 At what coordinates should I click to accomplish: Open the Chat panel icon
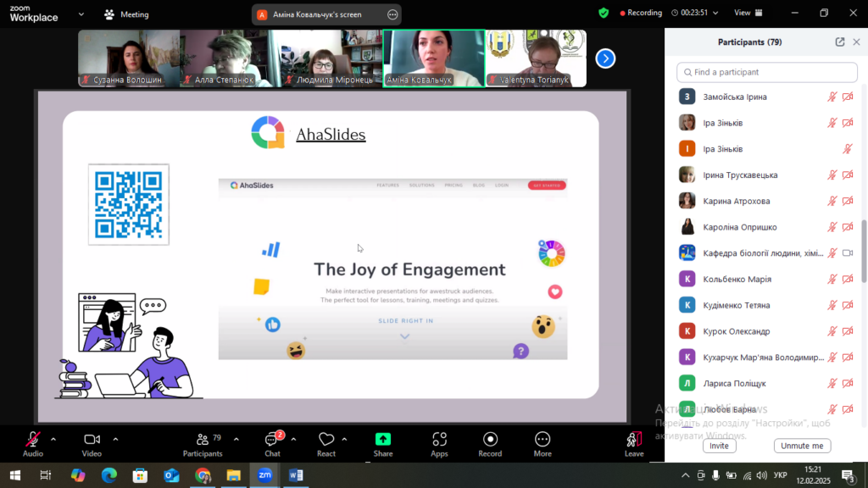272,440
